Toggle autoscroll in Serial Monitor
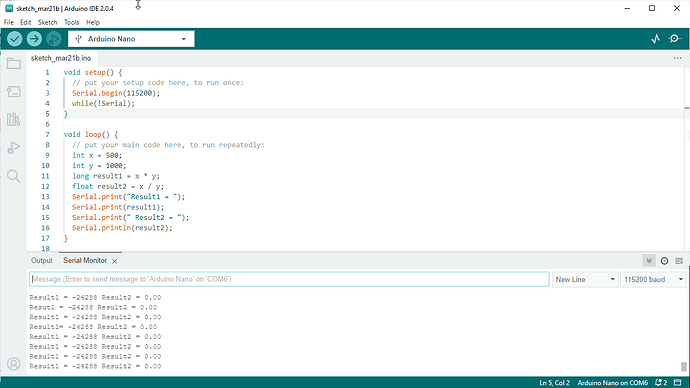690x388 pixels. tap(649, 261)
